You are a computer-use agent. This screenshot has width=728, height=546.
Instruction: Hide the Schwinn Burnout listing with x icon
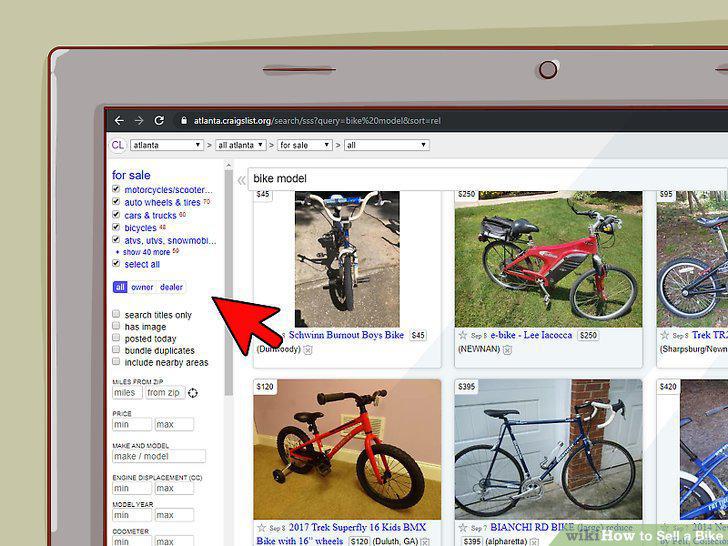pyautogui.click(x=307, y=350)
